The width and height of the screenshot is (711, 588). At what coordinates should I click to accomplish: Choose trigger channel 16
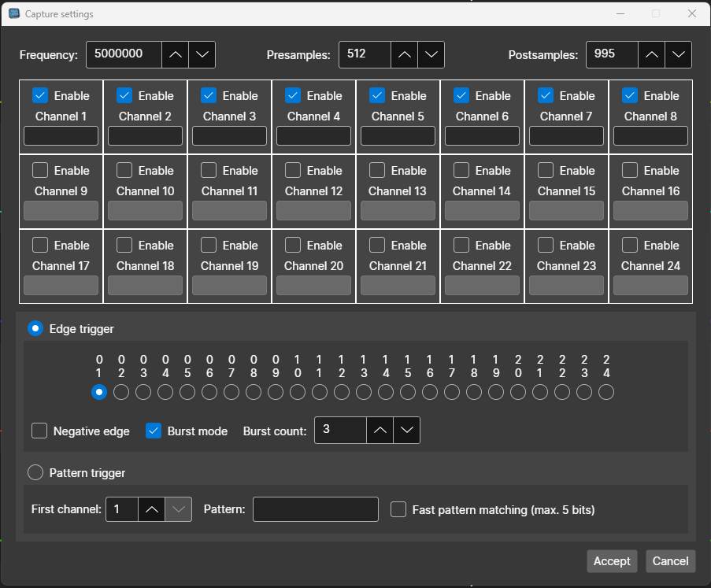[430, 392]
